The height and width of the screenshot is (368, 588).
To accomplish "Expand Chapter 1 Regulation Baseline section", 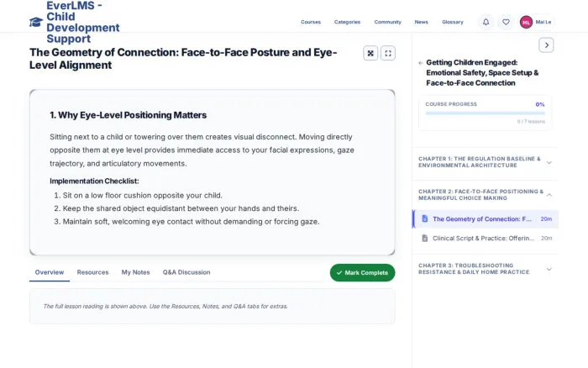I will [485, 162].
